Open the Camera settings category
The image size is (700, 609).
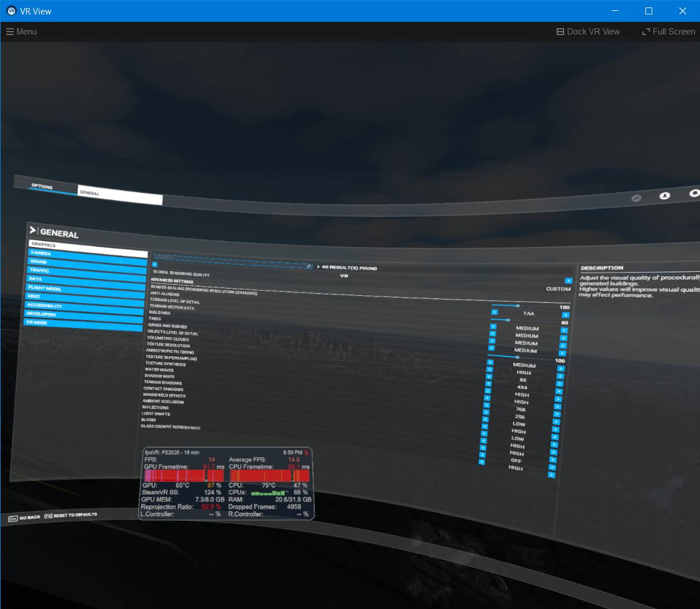(87, 254)
